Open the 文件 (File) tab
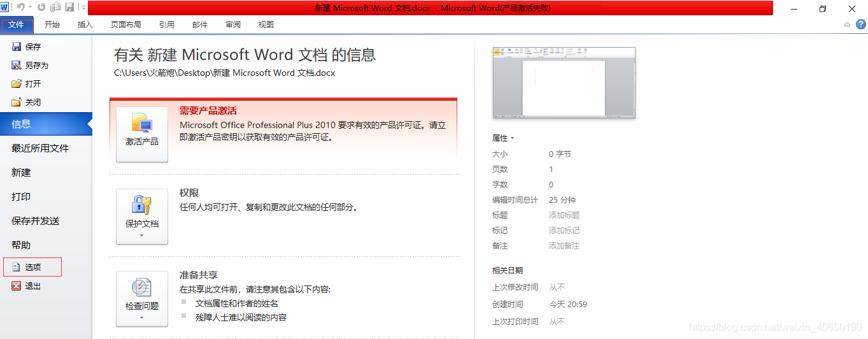This screenshot has height=339, width=868. 16,25
